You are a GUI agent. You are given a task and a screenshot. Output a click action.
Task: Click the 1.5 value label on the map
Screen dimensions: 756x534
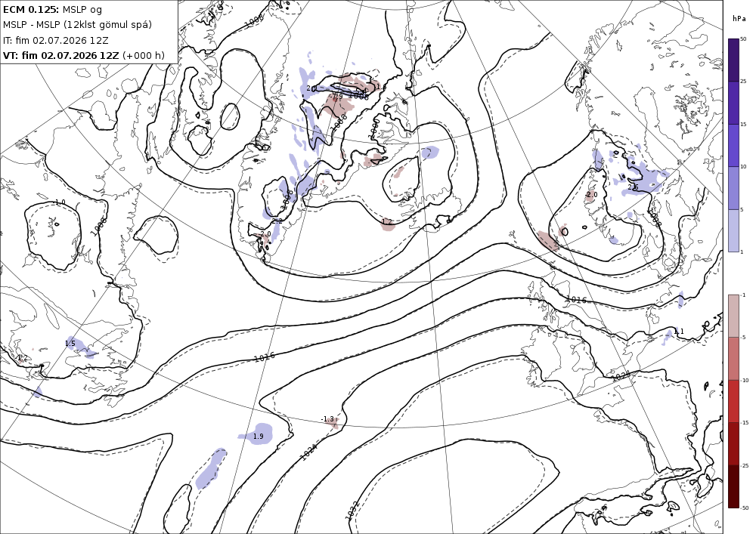70,344
